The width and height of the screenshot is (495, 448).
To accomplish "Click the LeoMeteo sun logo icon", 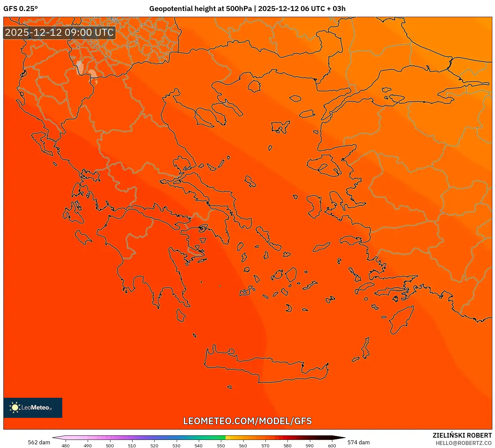I will (16, 407).
